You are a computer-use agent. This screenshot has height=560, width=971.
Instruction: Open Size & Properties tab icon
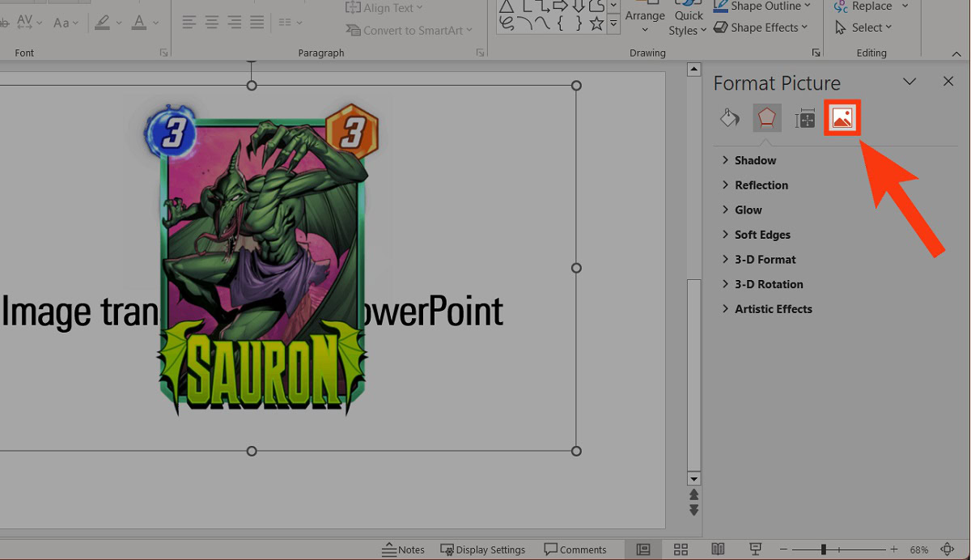(x=804, y=120)
